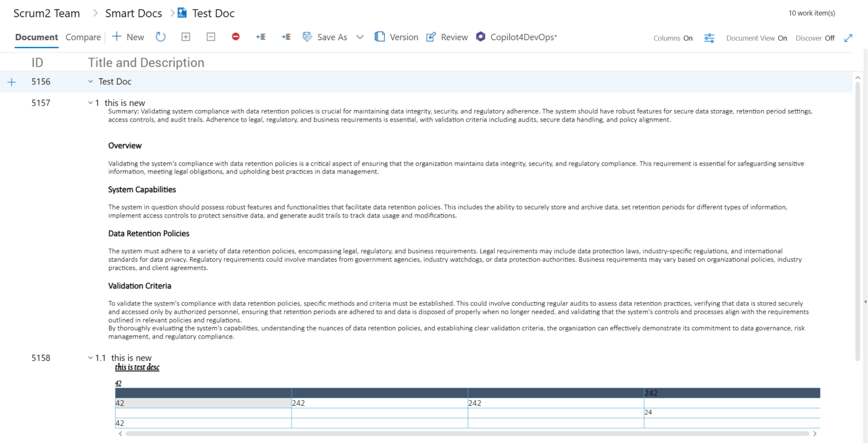
Task: Switch to the Compare tab
Action: point(83,37)
